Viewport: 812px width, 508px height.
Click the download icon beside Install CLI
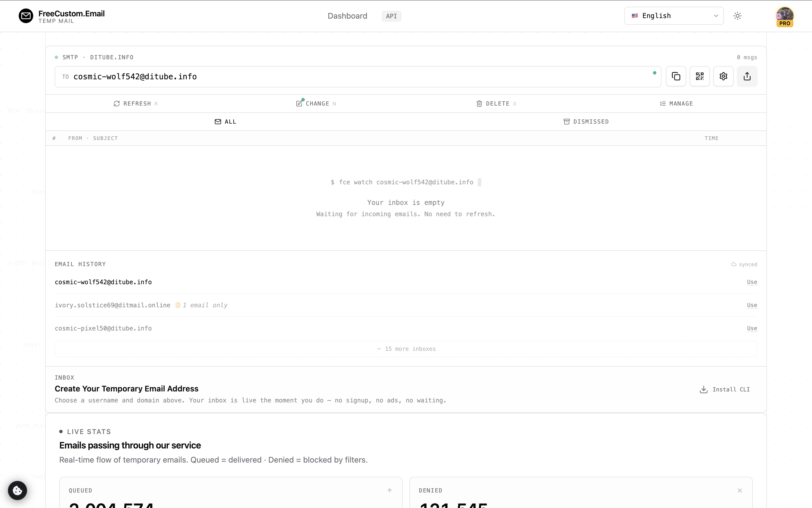click(x=704, y=389)
